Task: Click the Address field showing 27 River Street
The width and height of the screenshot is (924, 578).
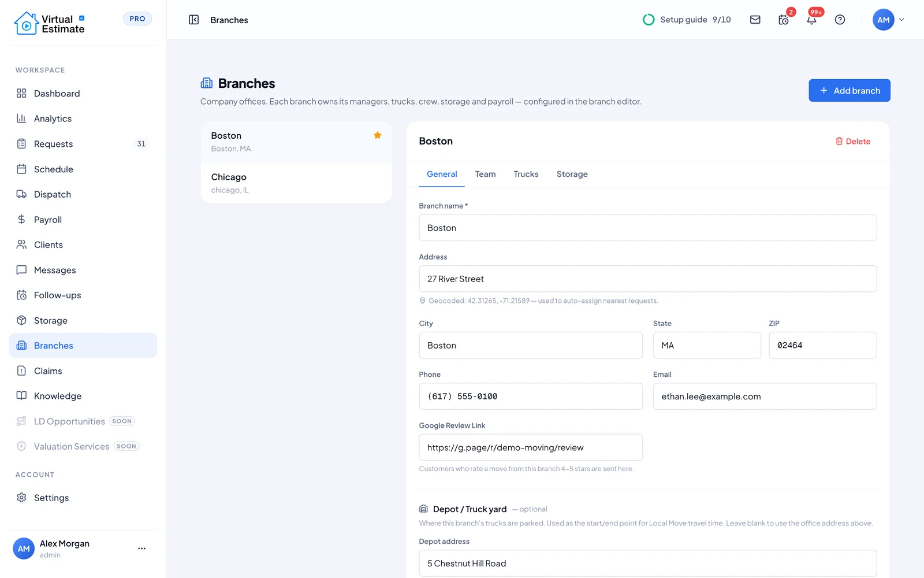Action: pyautogui.click(x=648, y=279)
